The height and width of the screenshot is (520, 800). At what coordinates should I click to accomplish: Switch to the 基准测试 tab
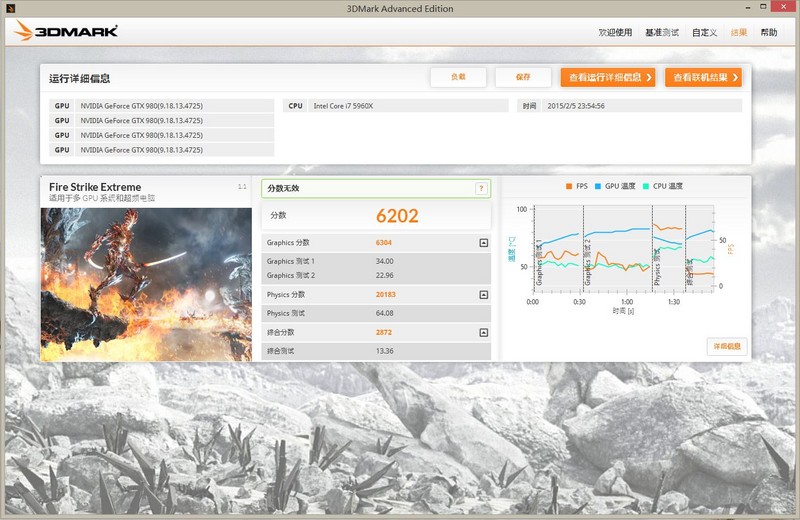pyautogui.click(x=662, y=33)
